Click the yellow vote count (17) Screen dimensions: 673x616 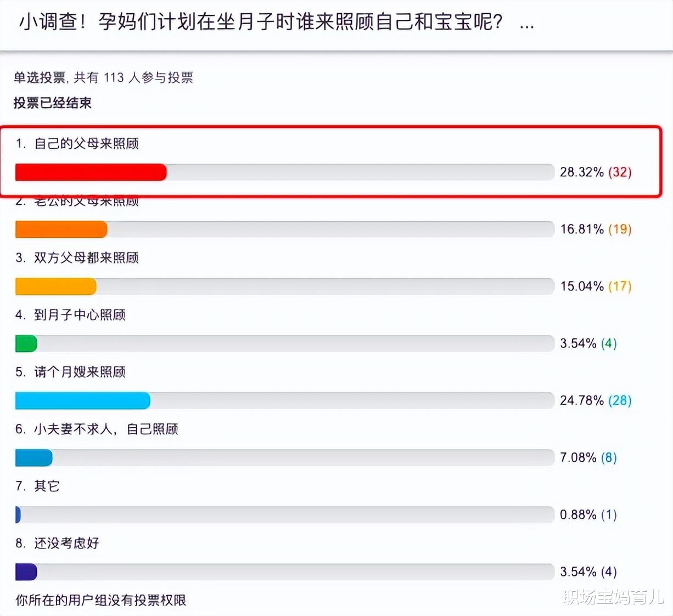620,287
